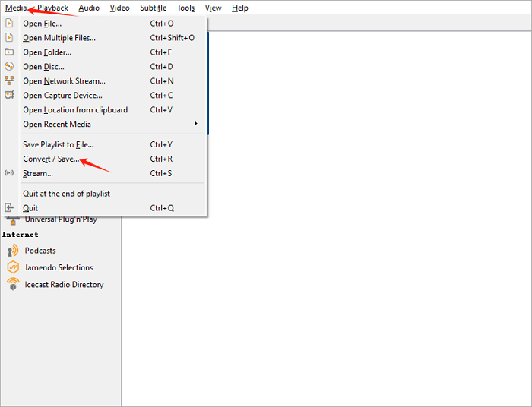Click the Open Disc icon
The width and height of the screenshot is (532, 407).
tap(9, 66)
